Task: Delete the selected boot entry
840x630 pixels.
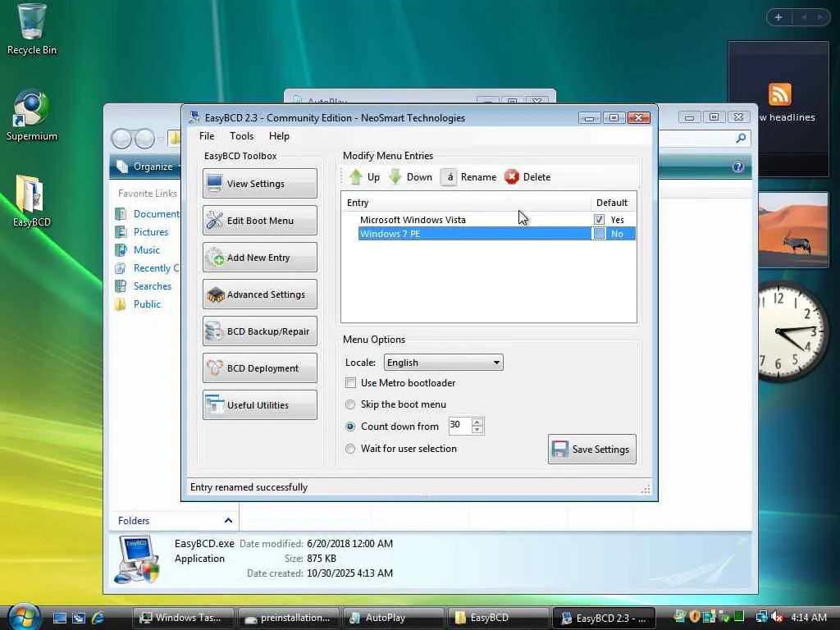Action: point(527,177)
